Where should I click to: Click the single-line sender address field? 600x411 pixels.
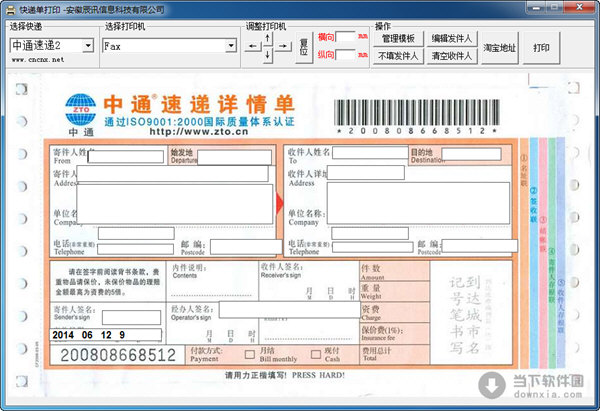click(173, 173)
